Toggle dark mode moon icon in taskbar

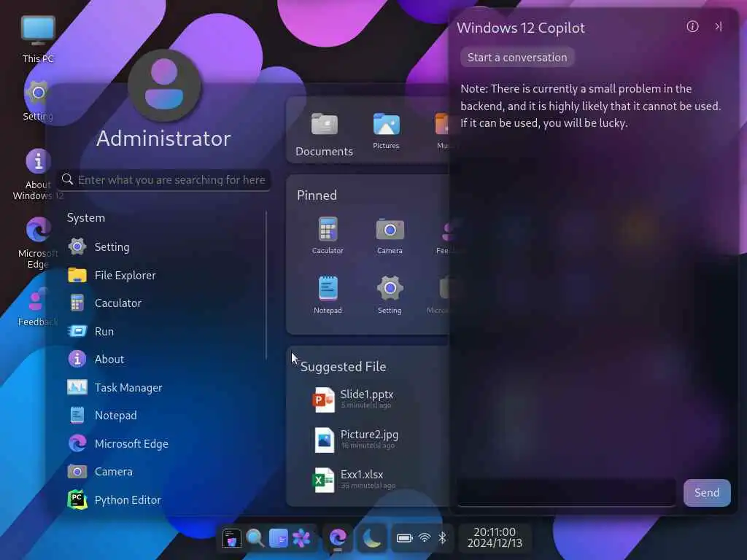click(371, 538)
